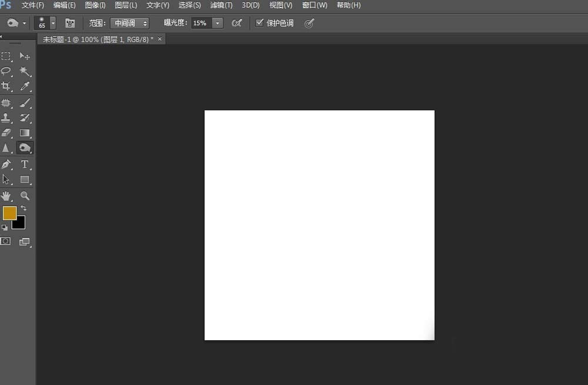Select the Horizontal Type tool
The image size is (588, 385).
tap(25, 164)
